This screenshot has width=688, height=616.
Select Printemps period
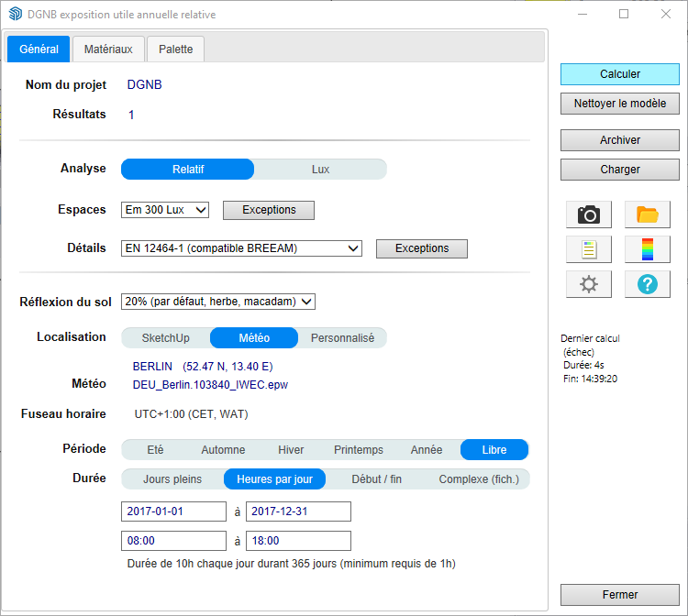tap(359, 450)
